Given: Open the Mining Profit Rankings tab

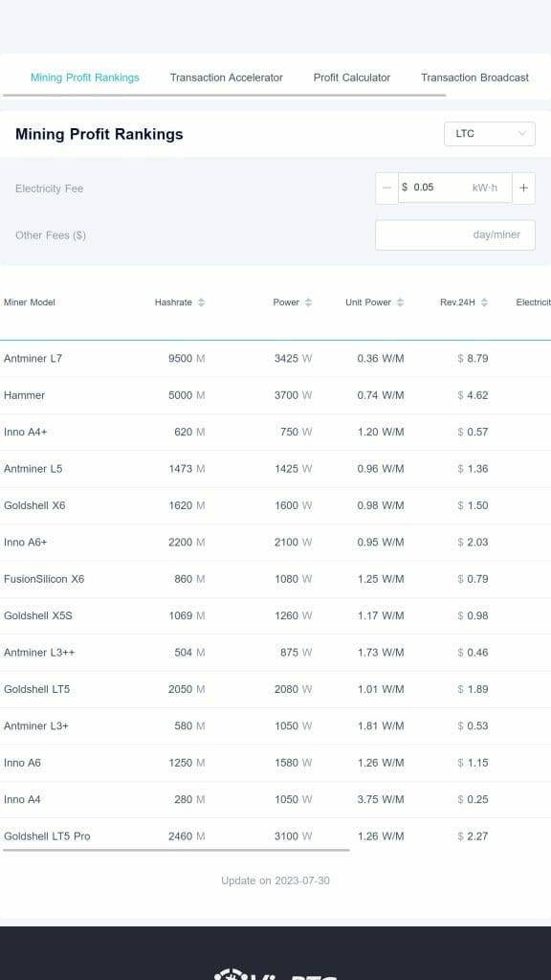Looking at the screenshot, I should (85, 78).
